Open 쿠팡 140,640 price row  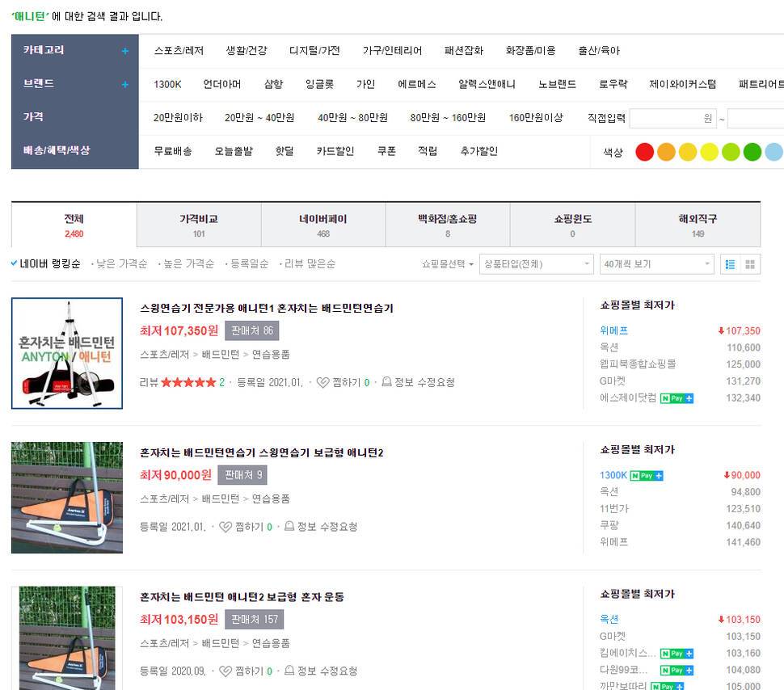(680, 525)
